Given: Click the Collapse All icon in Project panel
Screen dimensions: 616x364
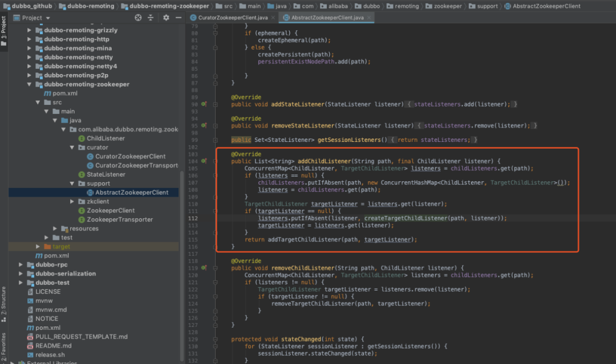Looking at the screenshot, I should point(151,18).
